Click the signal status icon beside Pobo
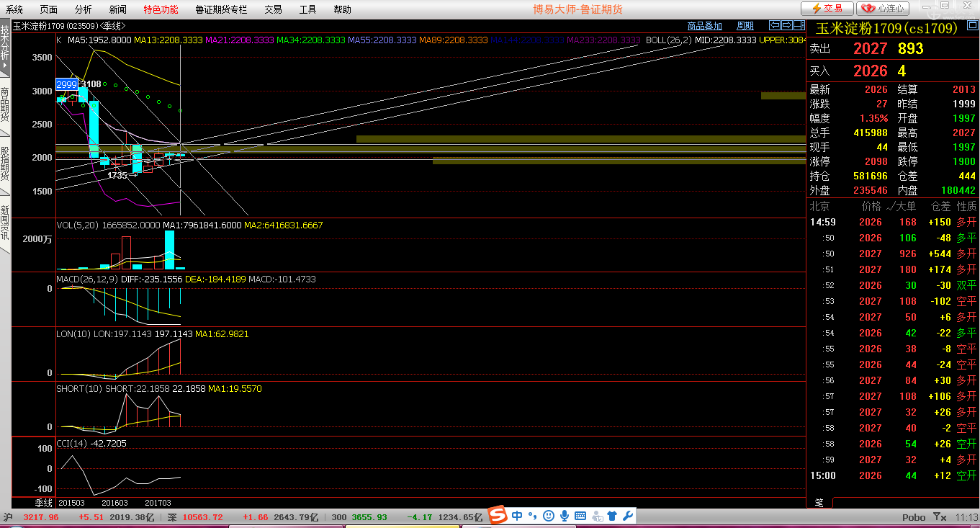The image size is (980, 528). (x=940, y=517)
